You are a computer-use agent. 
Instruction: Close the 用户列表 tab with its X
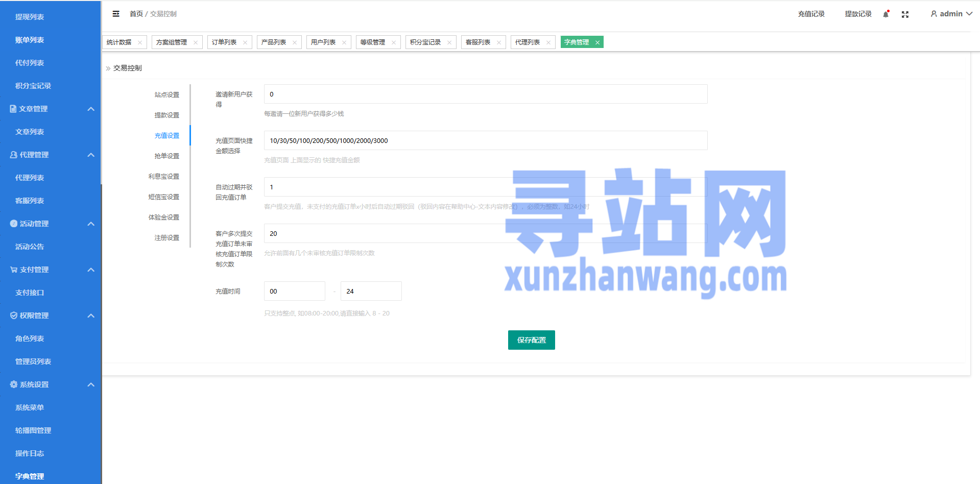click(x=344, y=42)
